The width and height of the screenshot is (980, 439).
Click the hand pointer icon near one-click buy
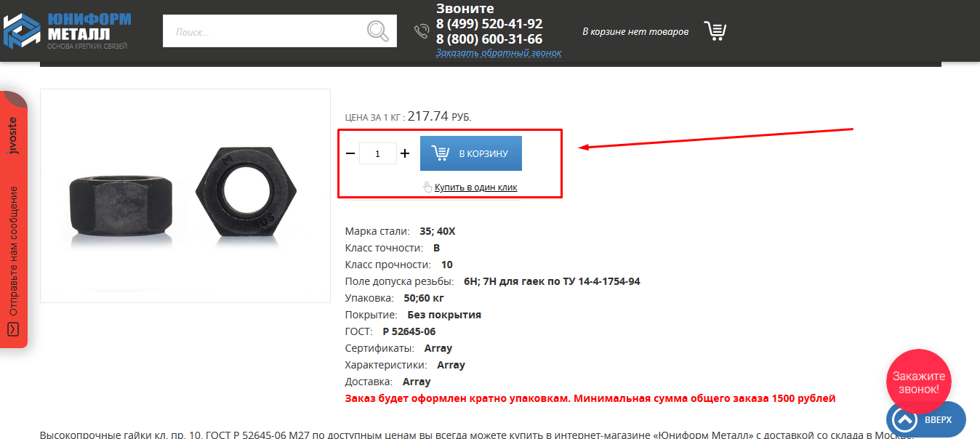point(427,187)
